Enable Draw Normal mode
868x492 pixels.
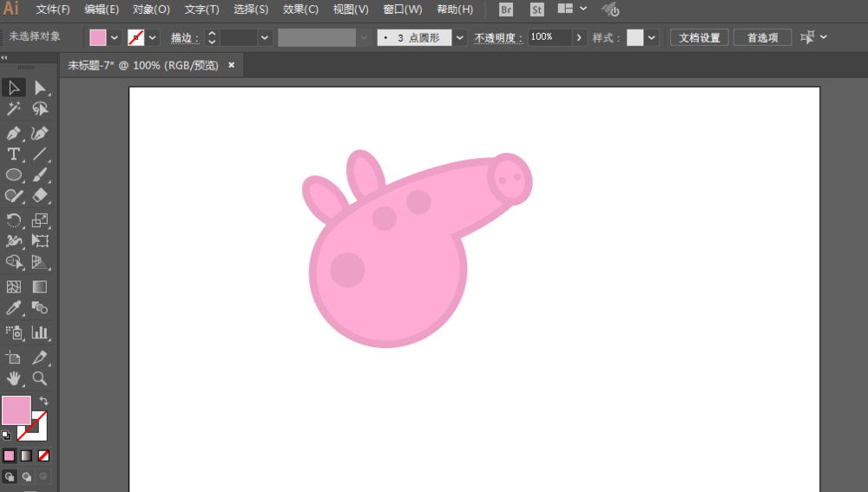[10, 476]
